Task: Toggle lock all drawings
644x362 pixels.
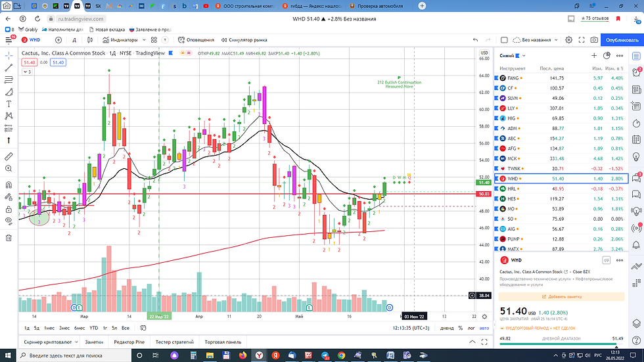Action: coord(9,210)
